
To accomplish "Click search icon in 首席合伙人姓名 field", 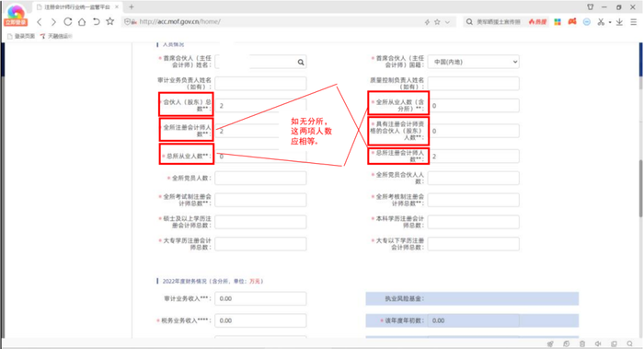I will [x=301, y=62].
